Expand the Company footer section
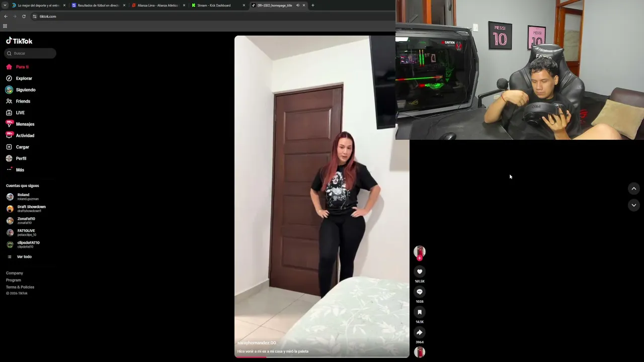Image resolution: width=644 pixels, height=362 pixels. (15, 273)
